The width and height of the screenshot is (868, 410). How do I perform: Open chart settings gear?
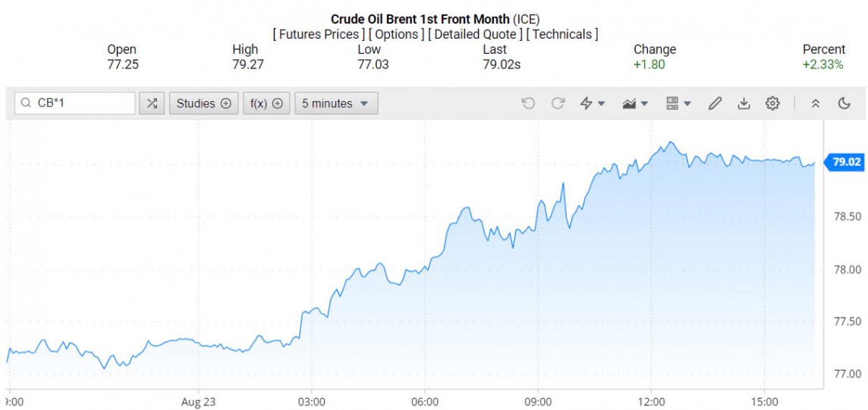click(x=772, y=103)
